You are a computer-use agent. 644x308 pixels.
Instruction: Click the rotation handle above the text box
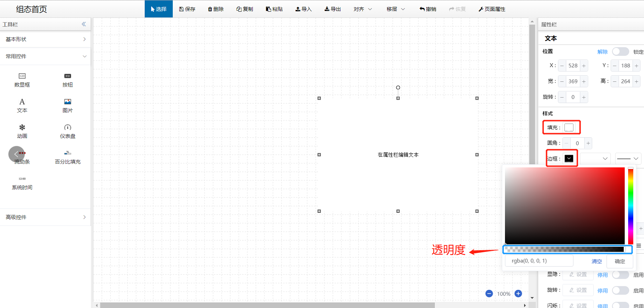click(x=398, y=88)
